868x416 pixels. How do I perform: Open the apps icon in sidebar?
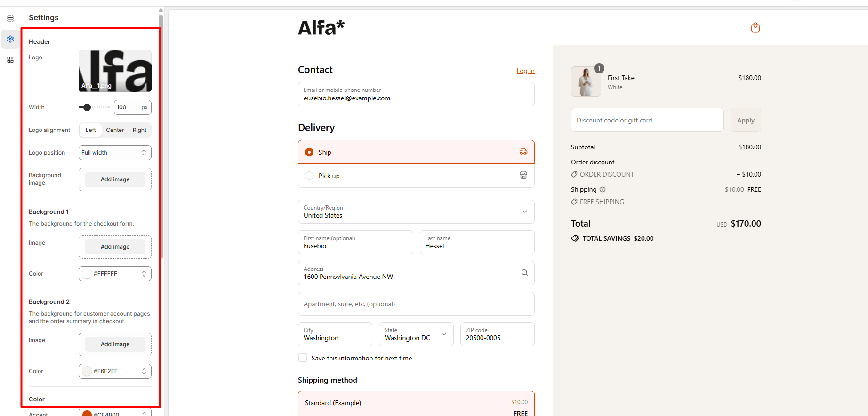point(10,60)
